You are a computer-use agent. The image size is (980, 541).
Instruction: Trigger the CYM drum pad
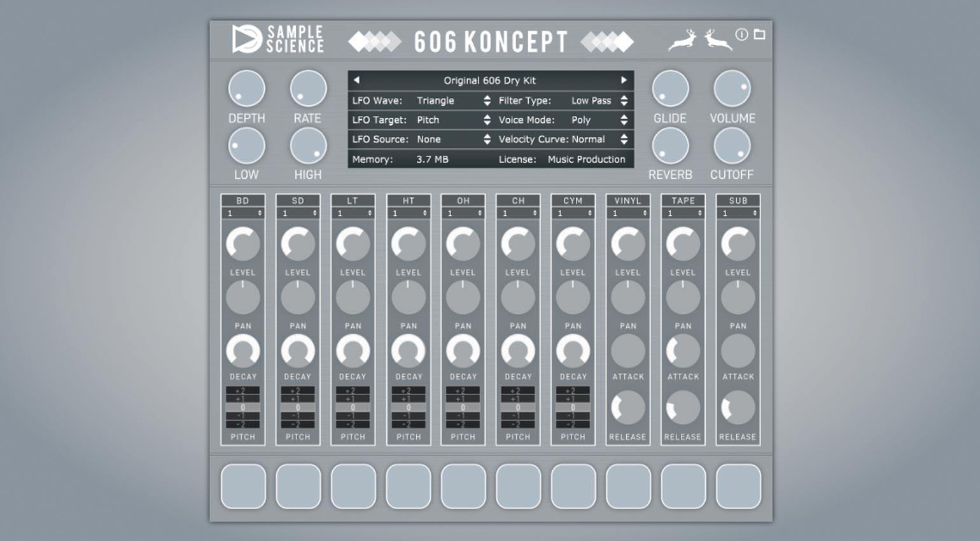coord(573,486)
